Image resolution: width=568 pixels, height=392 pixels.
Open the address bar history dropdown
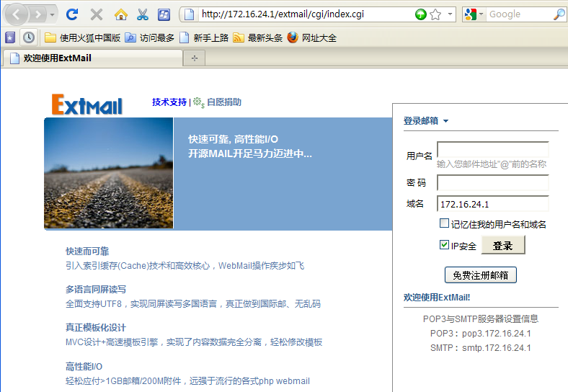click(x=450, y=14)
